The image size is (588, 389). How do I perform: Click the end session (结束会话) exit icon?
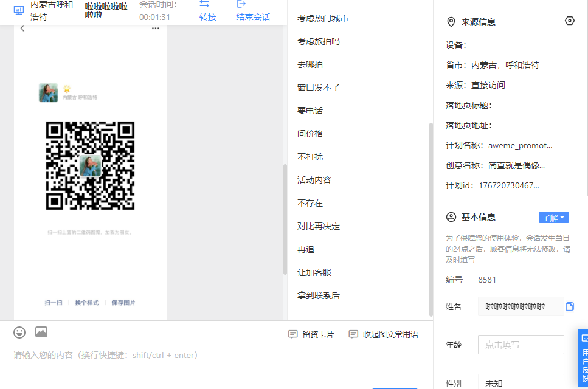click(x=241, y=4)
